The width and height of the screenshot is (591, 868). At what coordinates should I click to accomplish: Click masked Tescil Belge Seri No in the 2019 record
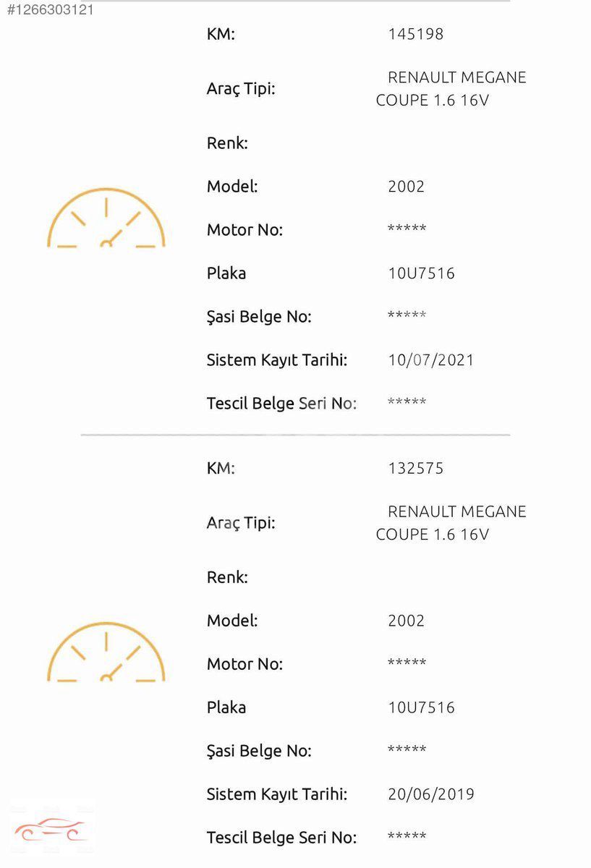click(407, 837)
